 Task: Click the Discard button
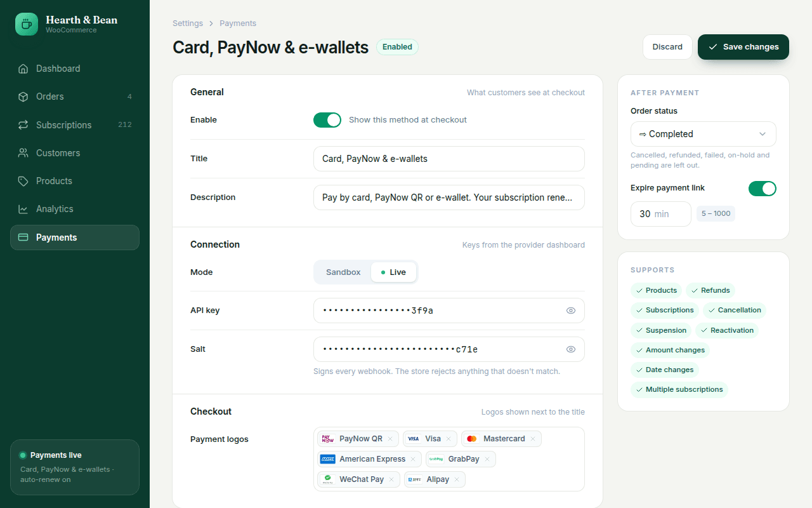(667, 47)
